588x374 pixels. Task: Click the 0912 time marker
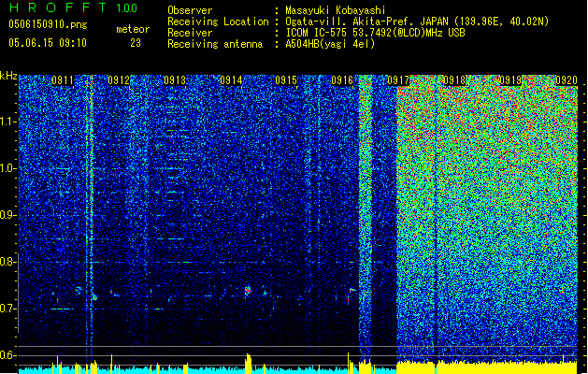pyautogui.click(x=119, y=80)
